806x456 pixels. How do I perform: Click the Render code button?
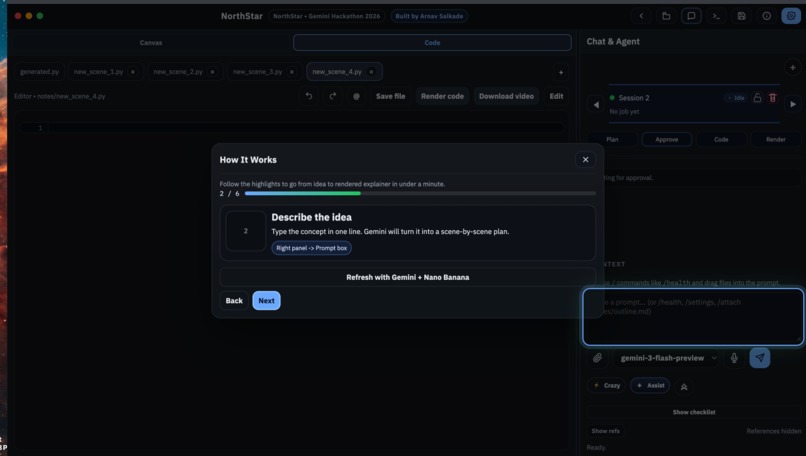(442, 96)
